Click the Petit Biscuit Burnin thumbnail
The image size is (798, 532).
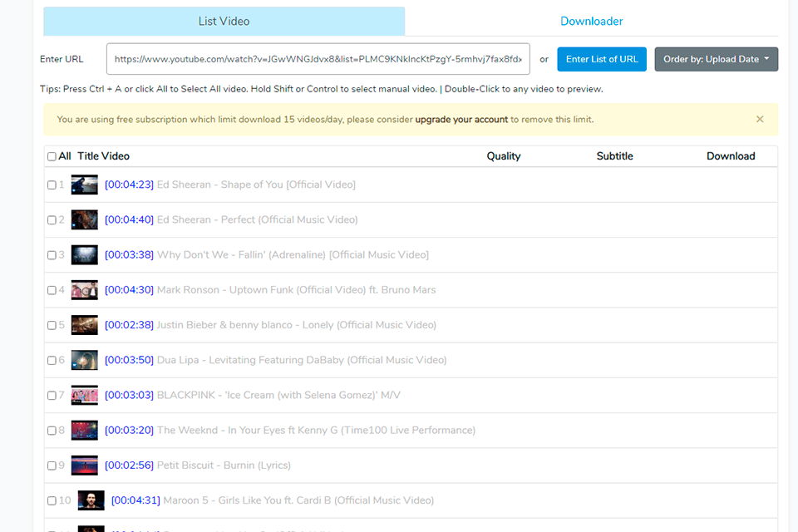pos(85,465)
